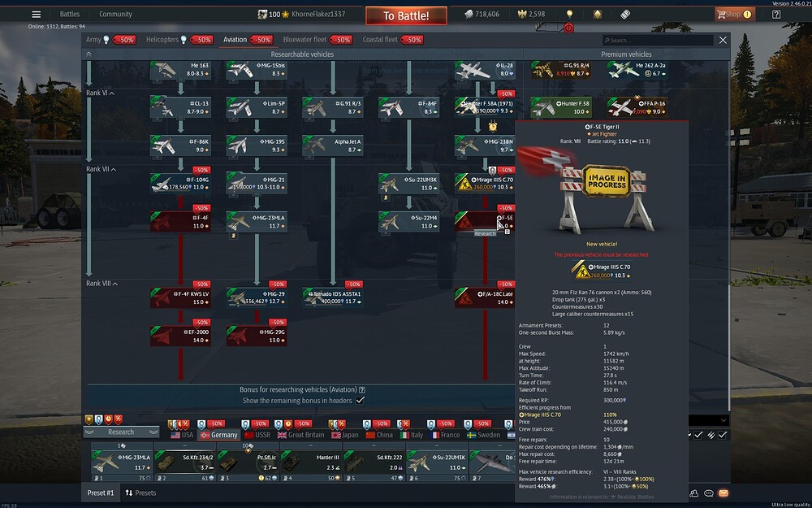Open the battle pass ticket icon
812x508 pixels.
pyautogui.click(x=625, y=15)
